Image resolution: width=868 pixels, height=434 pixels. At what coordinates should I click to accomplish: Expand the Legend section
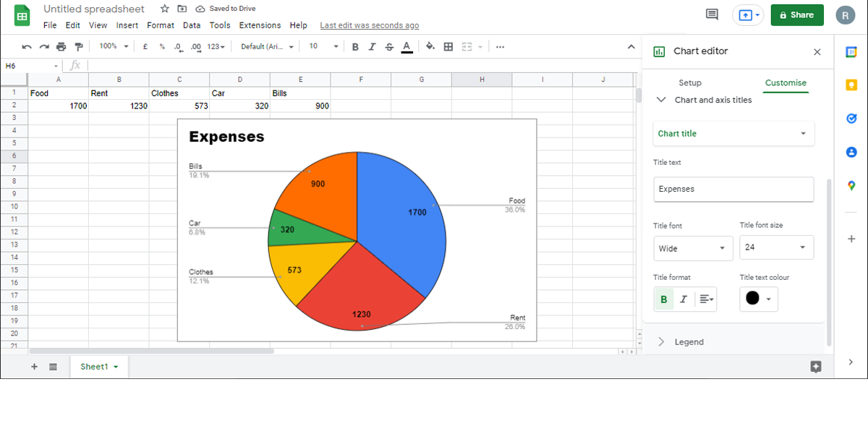[x=660, y=342]
